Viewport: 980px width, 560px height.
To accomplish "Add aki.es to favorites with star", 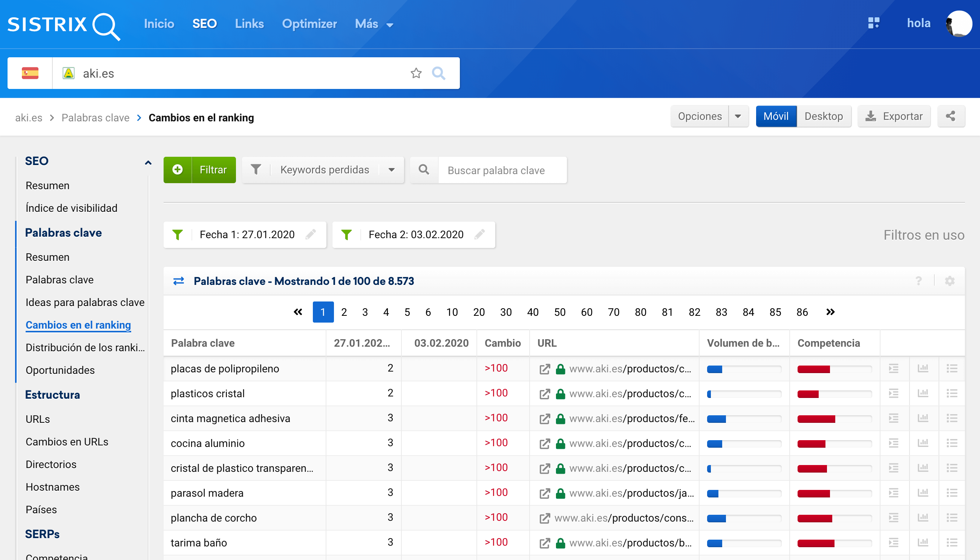I will (416, 73).
